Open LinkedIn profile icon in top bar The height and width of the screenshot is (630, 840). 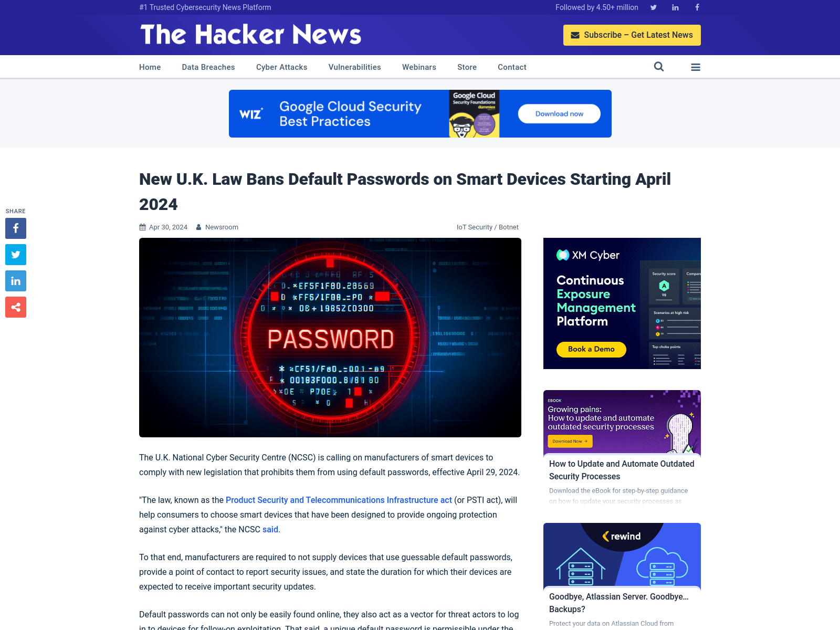point(675,7)
